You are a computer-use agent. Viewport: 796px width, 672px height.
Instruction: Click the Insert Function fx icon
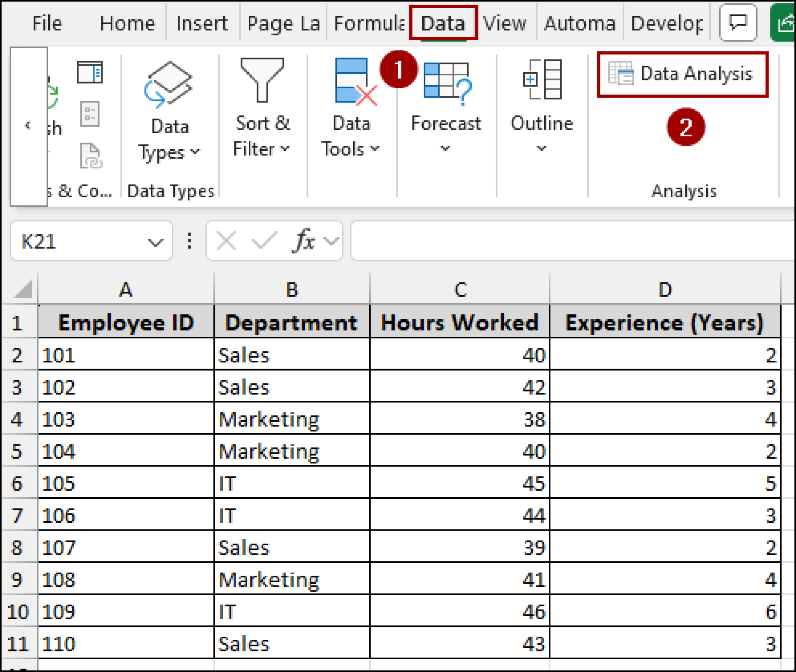304,241
